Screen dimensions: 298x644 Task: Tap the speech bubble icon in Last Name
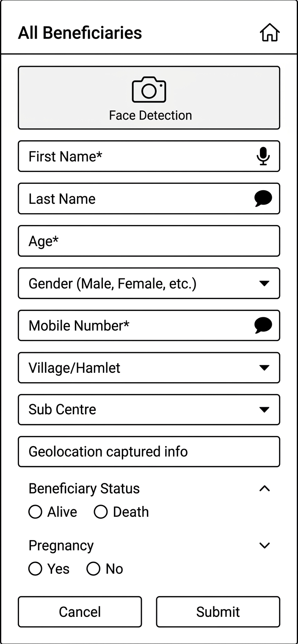[x=263, y=198]
